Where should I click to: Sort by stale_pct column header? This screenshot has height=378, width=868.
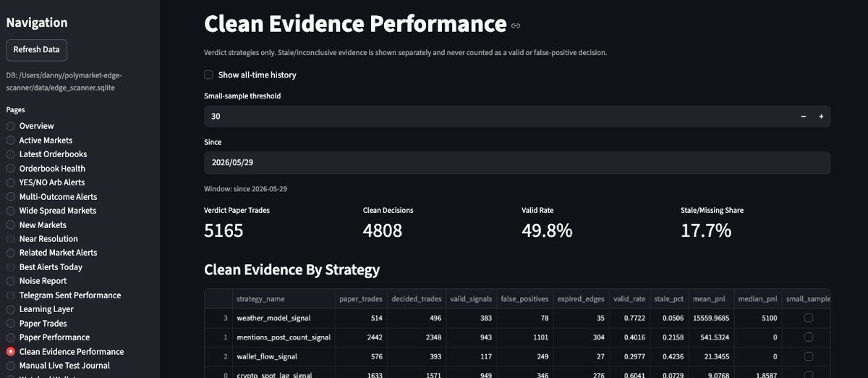point(669,299)
